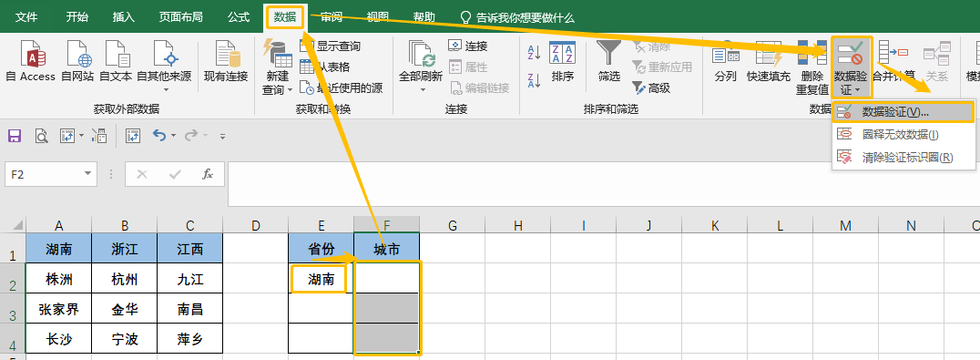Select the cell containing 南昌
The image size is (980, 360).
190,309
